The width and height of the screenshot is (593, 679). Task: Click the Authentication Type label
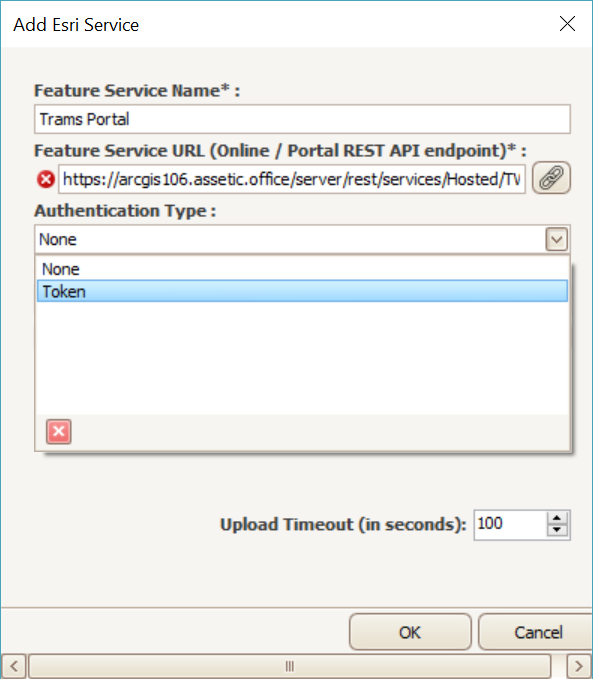(x=125, y=211)
